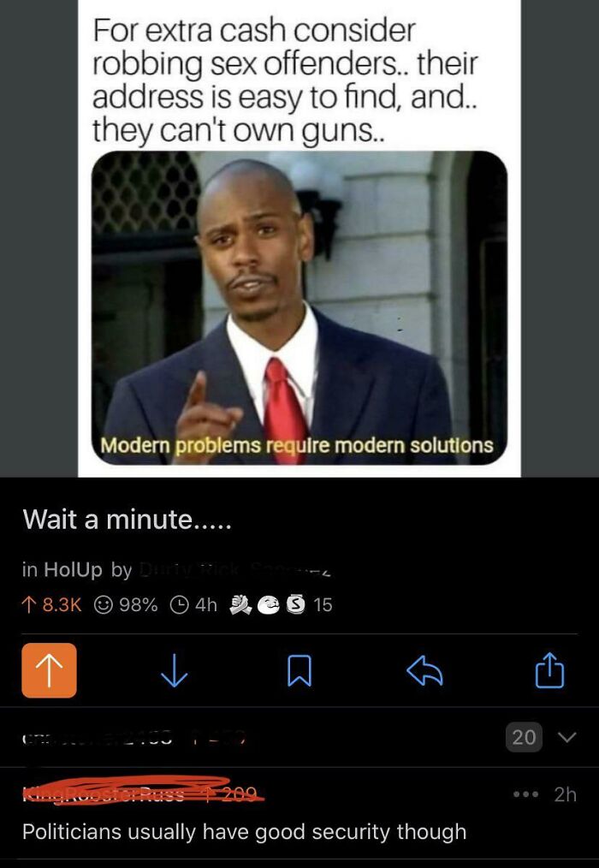Tap the coin award icon

point(295,604)
